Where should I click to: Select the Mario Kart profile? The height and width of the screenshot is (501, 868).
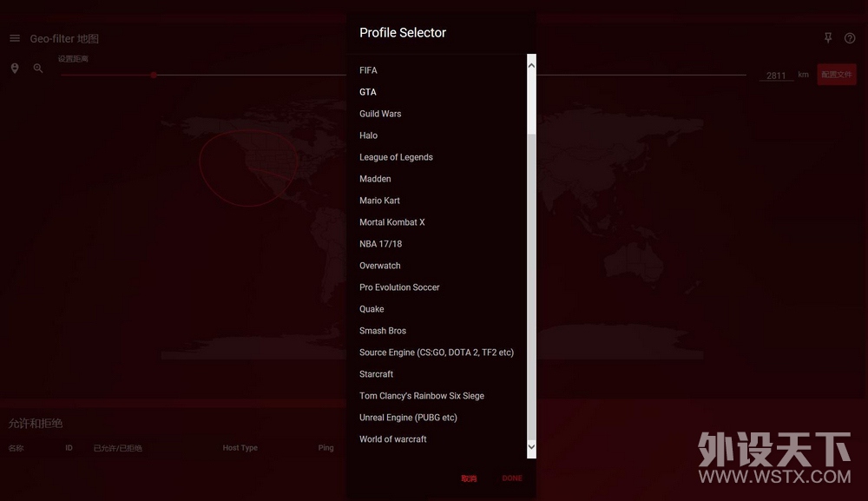(379, 201)
